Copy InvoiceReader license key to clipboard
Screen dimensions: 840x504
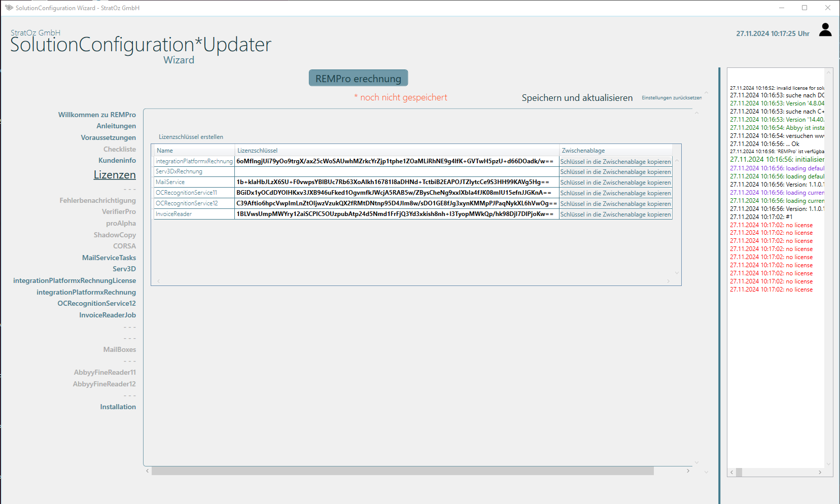(615, 214)
